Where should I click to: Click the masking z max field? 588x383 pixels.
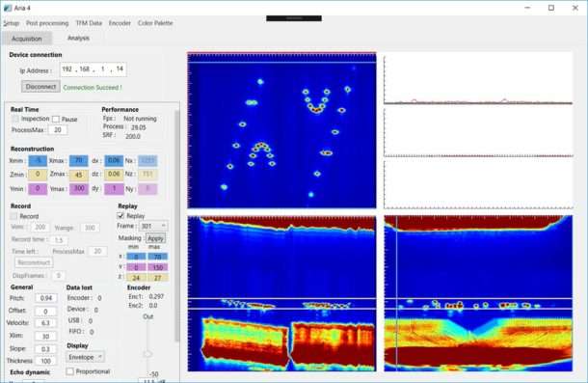click(x=157, y=278)
